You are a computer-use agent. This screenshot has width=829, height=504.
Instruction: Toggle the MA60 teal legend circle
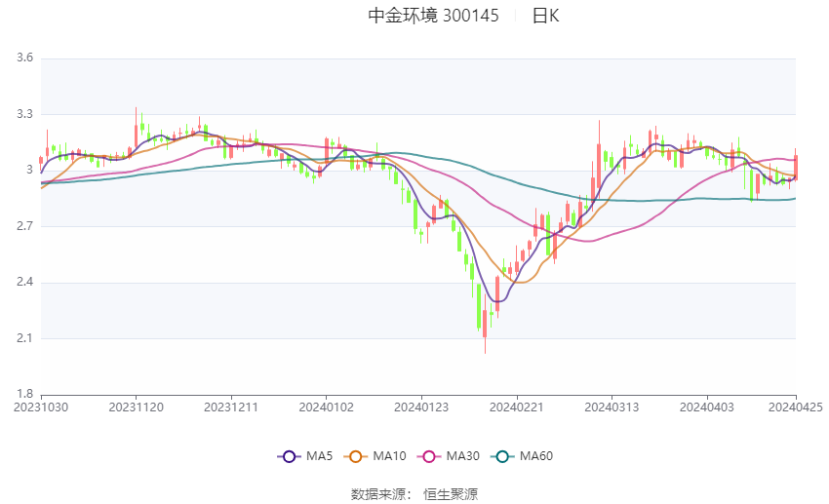click(x=502, y=456)
